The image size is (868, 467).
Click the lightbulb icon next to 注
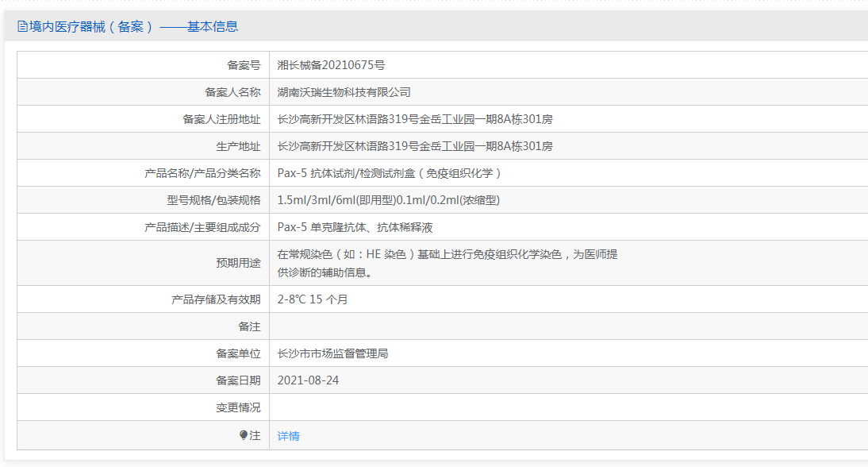[x=244, y=435]
